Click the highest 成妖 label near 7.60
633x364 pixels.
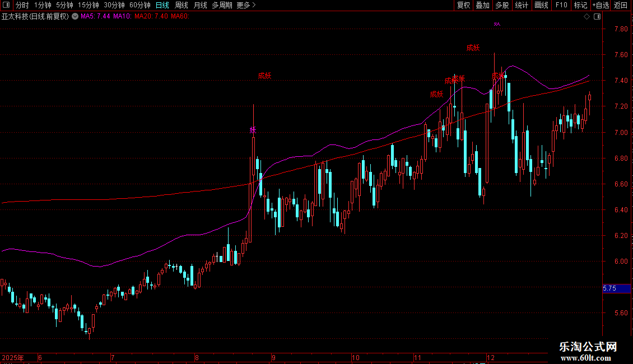tap(473, 48)
